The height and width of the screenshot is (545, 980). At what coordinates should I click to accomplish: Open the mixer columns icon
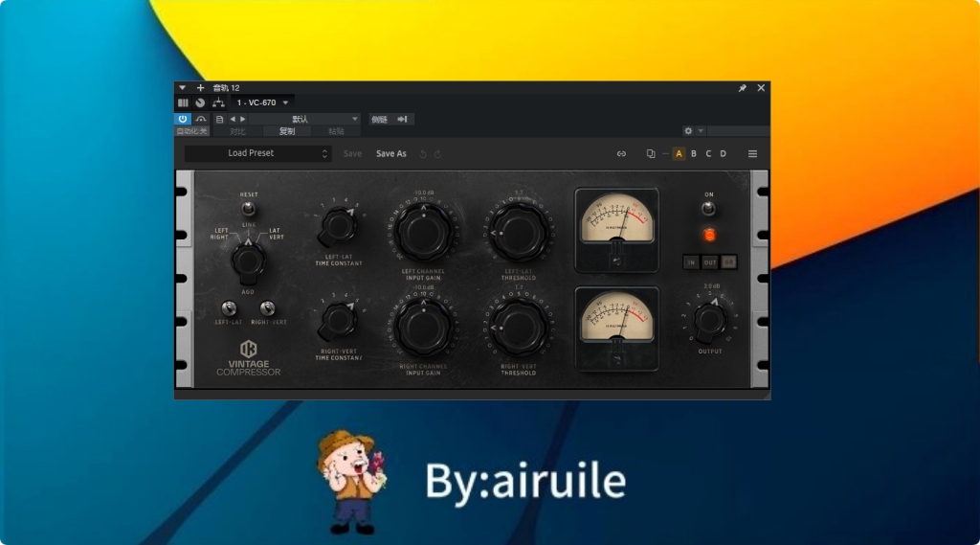pyautogui.click(x=183, y=102)
